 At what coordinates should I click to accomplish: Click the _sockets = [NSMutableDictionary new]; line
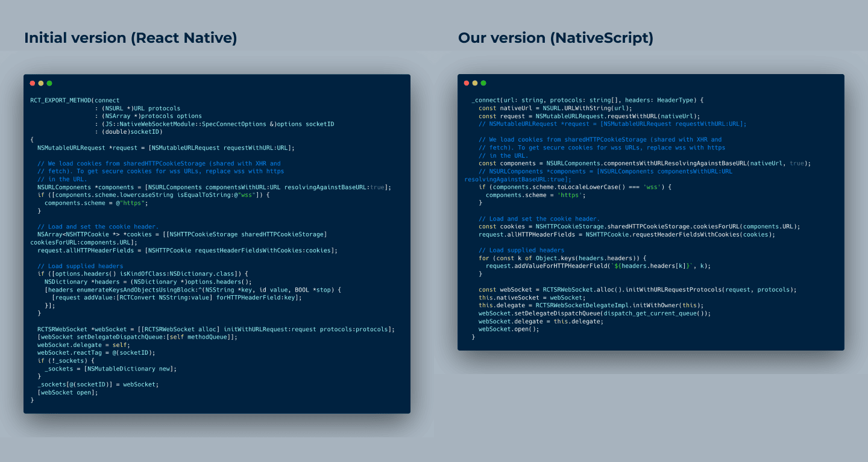[x=110, y=369]
